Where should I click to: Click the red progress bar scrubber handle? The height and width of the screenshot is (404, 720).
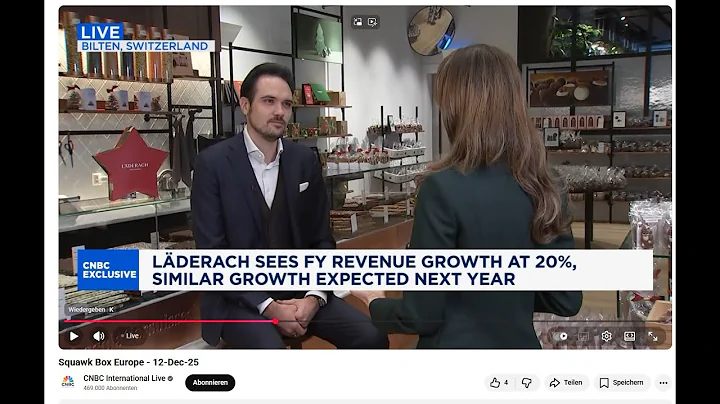tap(275, 321)
